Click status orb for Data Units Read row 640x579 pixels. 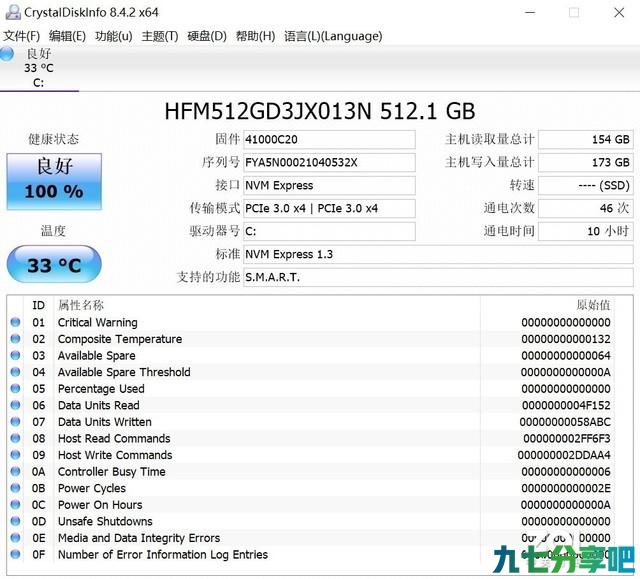point(16,405)
